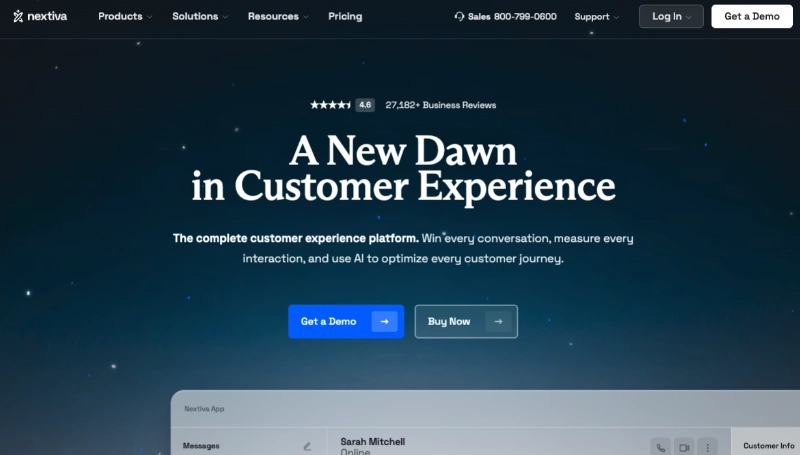Click the arrow inside Buy Now

(498, 321)
